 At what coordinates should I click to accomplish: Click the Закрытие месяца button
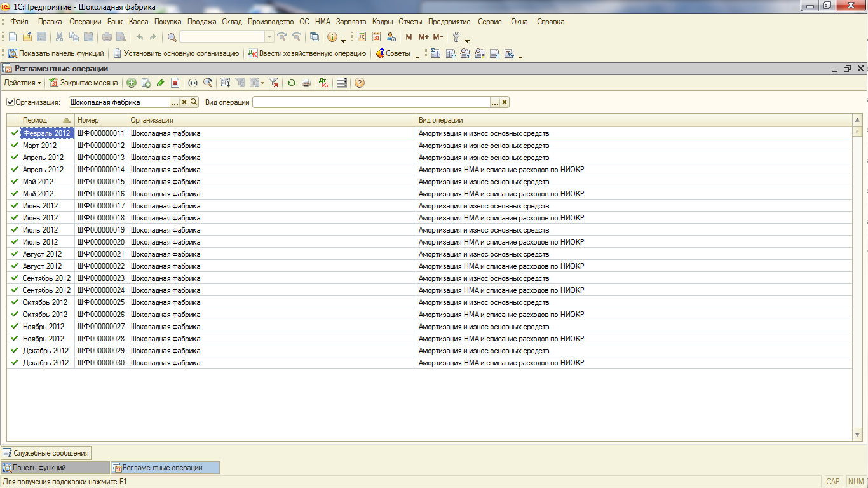pos(84,83)
